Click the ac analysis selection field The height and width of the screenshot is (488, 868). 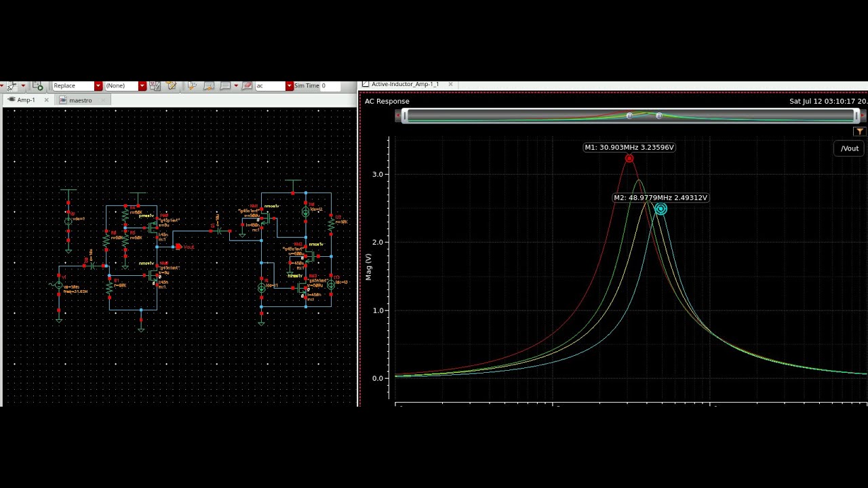tap(270, 86)
